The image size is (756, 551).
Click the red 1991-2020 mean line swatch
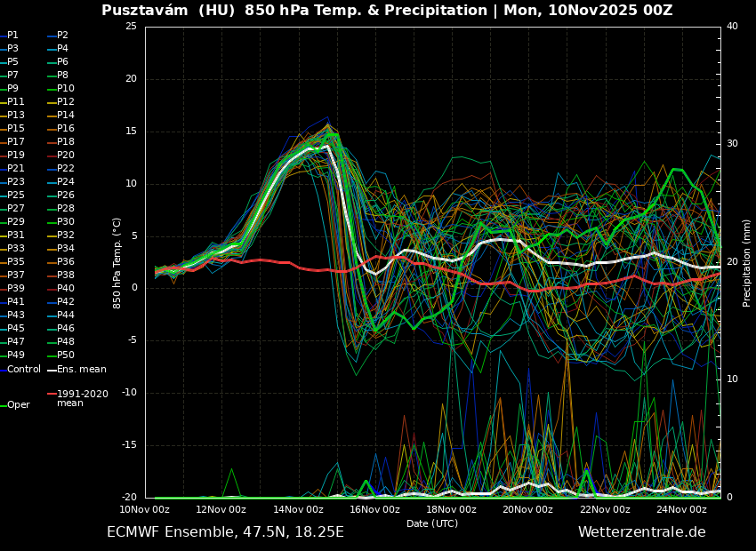(x=52, y=394)
